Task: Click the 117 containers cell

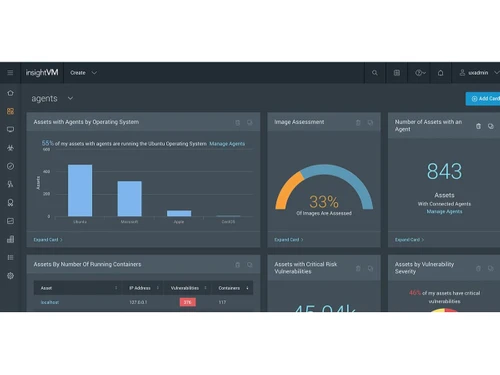Action: coord(222,302)
